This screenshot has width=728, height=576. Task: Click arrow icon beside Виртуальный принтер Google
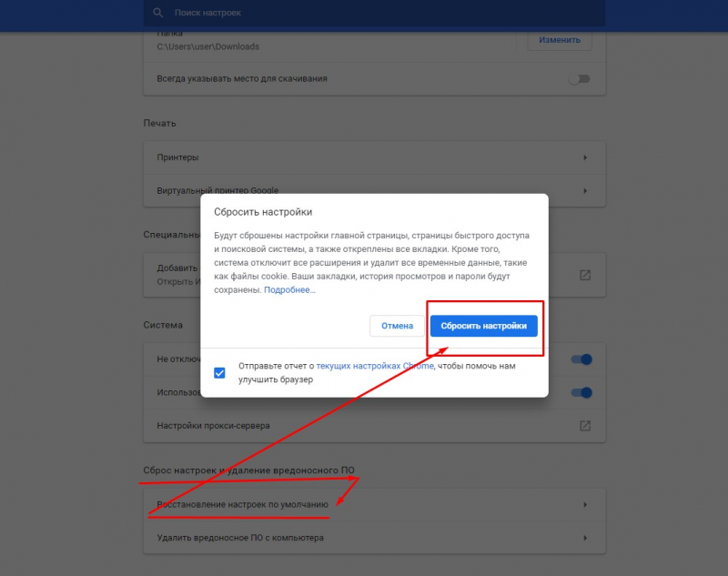click(586, 190)
